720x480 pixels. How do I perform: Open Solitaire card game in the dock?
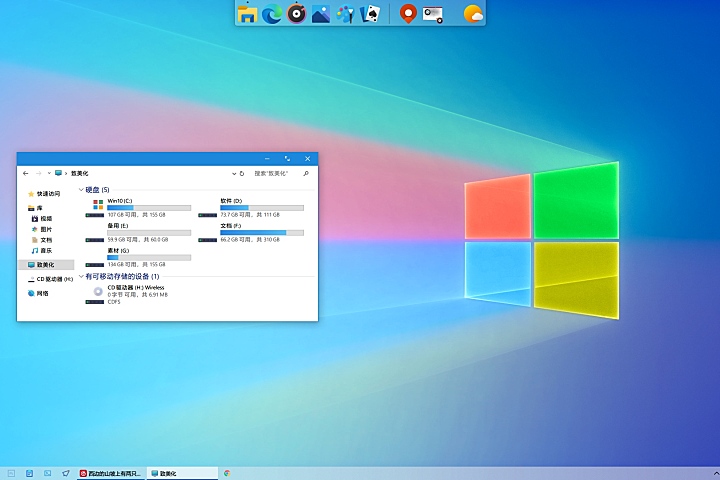click(x=370, y=14)
